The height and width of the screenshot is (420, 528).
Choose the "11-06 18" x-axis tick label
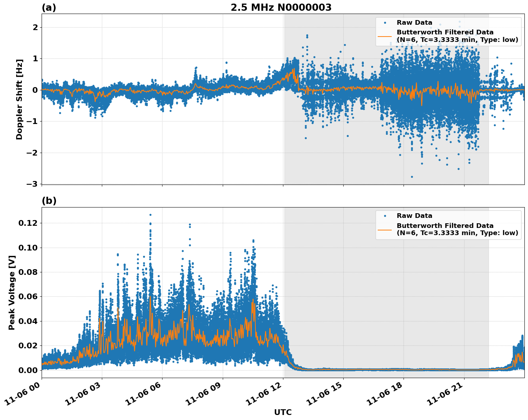[383, 395]
